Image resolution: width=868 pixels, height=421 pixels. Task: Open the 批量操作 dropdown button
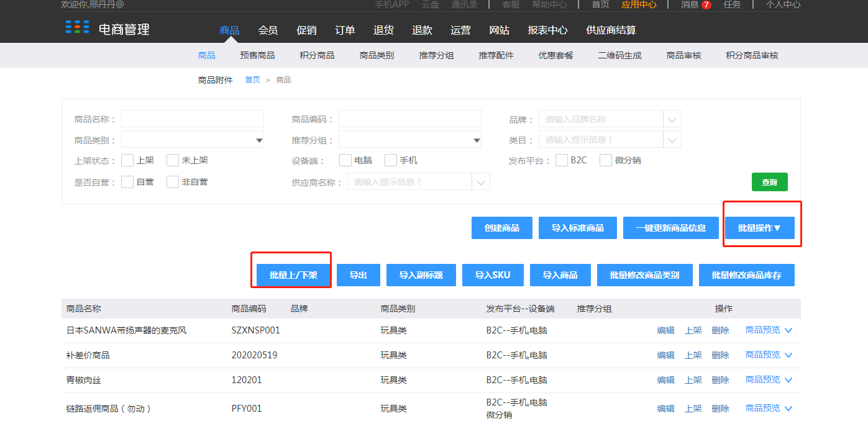(x=759, y=228)
